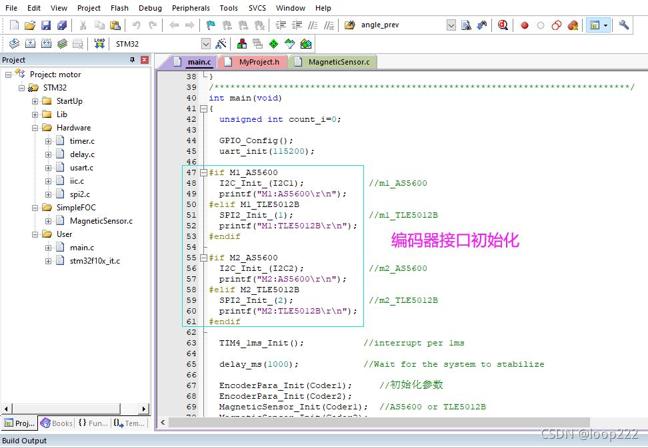Switch to MyProject.h tab
Image resolution: width=648 pixels, height=448 pixels.
click(254, 62)
